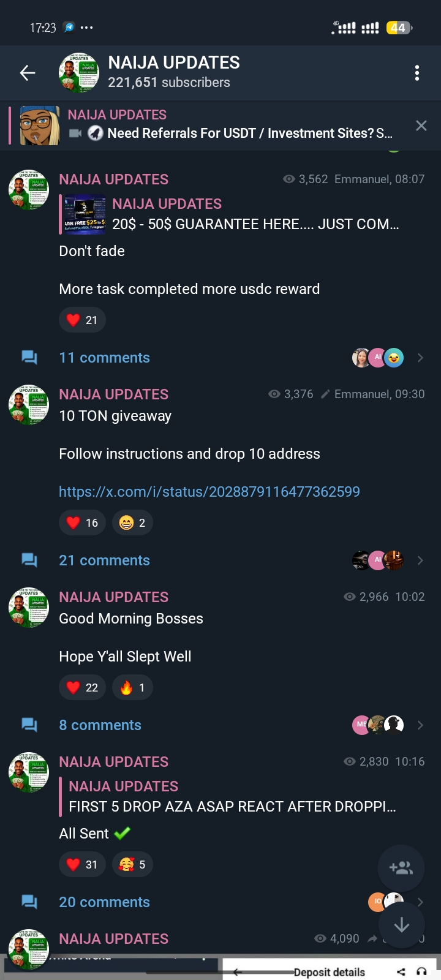Expand the 21 comments thread arrow
This screenshot has height=980, width=441.
click(x=420, y=560)
